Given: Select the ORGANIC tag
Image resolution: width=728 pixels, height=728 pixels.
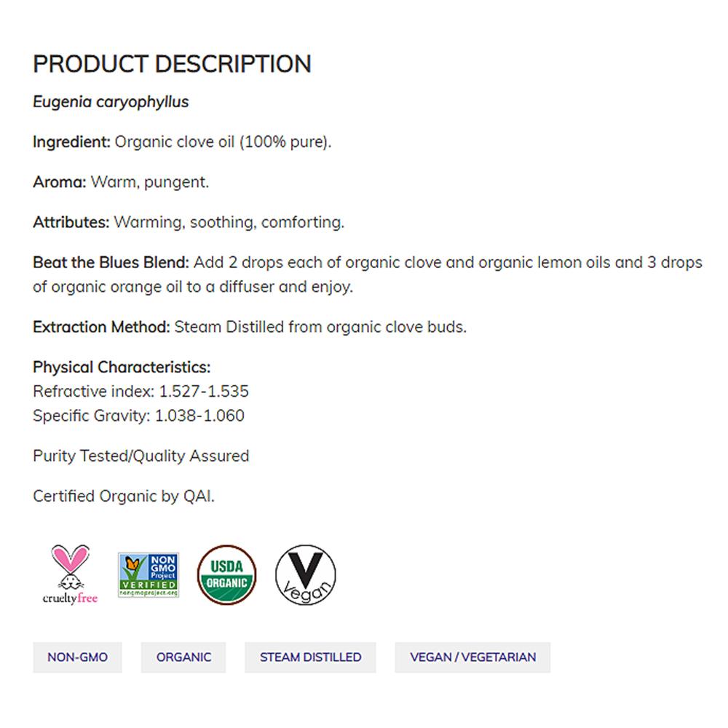Looking at the screenshot, I should 183,657.
